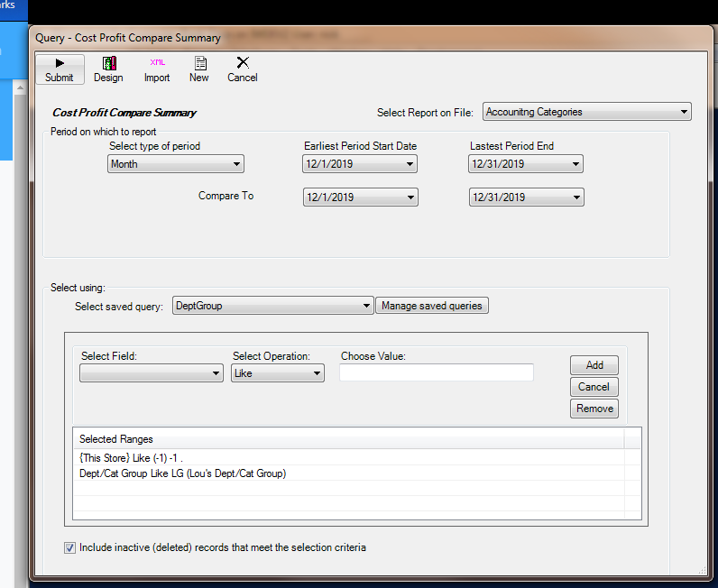Screen dimensions: 718x588
Task: Select the {This Store} Like (-1) row
Action: [x=348, y=457]
